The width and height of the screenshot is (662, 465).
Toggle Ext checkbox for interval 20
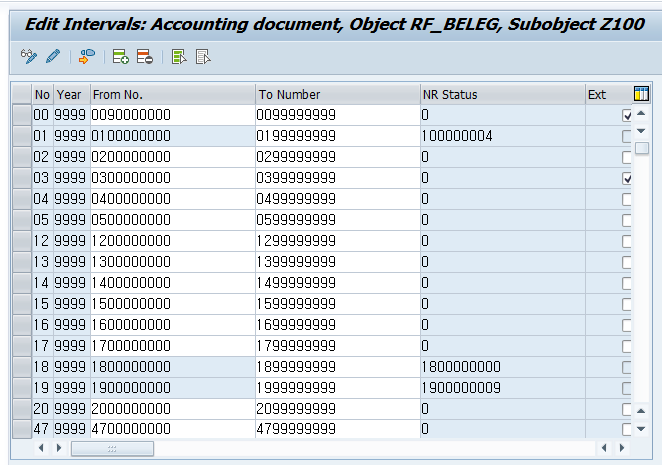point(627,409)
